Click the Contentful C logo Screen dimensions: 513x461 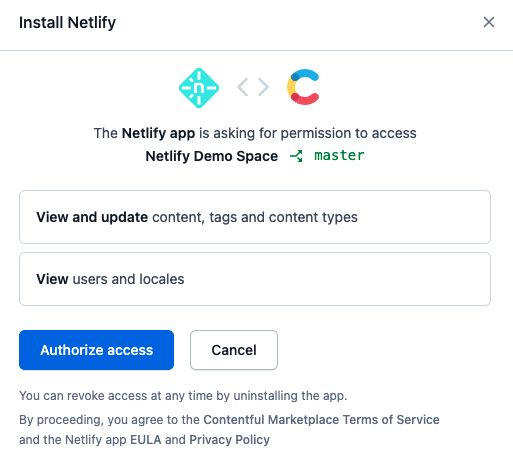coord(303,87)
